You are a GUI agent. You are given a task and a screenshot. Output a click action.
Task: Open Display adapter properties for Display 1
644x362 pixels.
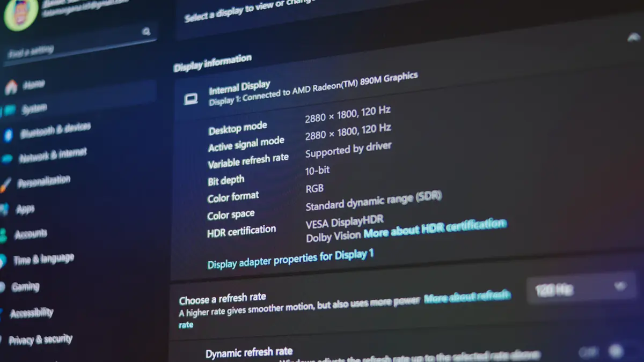tap(290, 259)
